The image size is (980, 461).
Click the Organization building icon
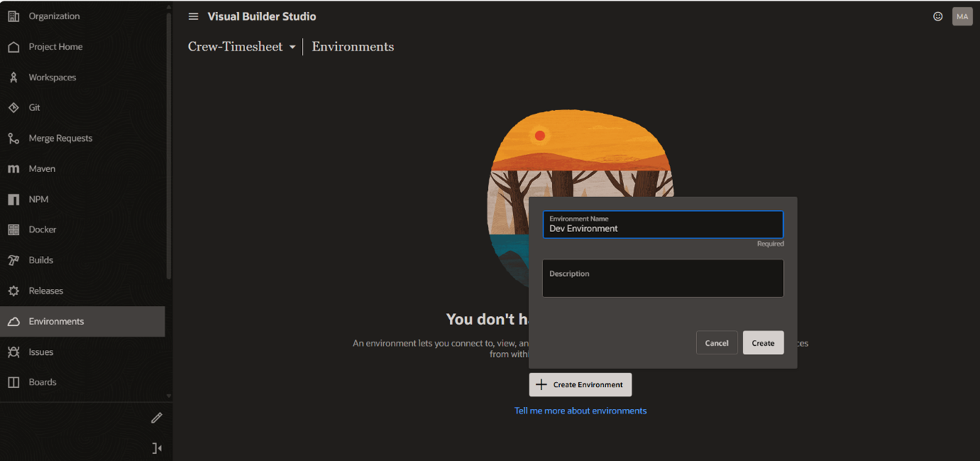[x=14, y=16]
